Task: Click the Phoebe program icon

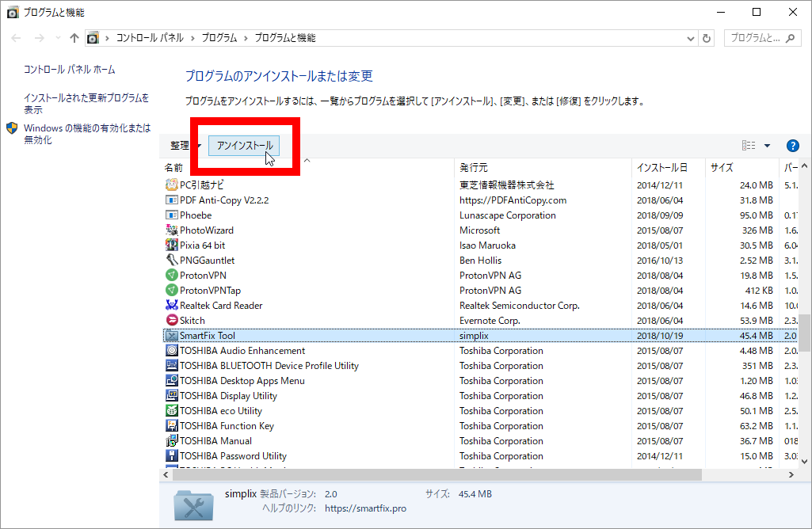Action: point(171,215)
